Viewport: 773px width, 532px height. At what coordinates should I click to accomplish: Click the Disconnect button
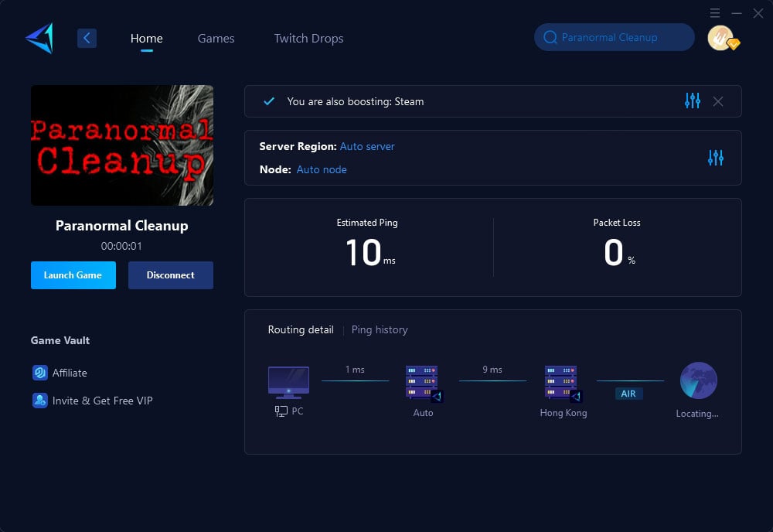pos(170,275)
